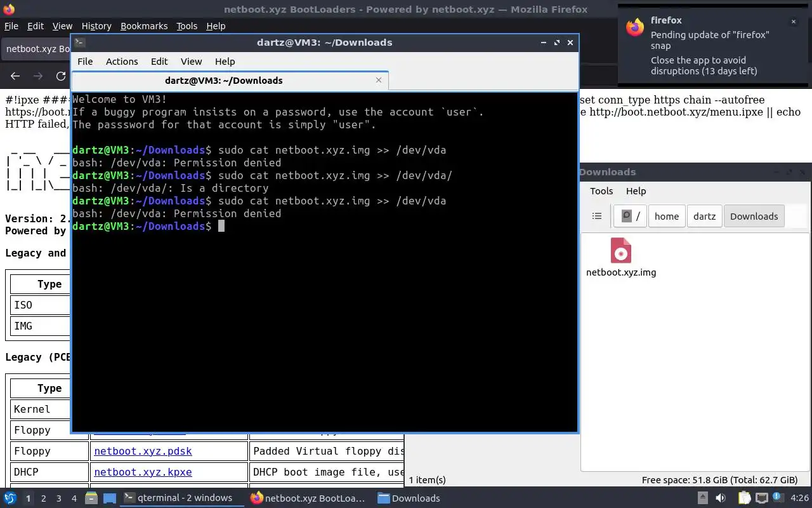The width and height of the screenshot is (812, 508).
Task: Dismiss the Firefox snap update notification
Action: (793, 21)
